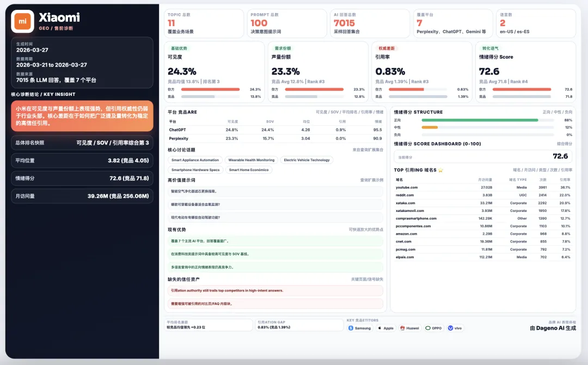Image resolution: width=588 pixels, height=365 pixels.
Task: Click the '引用ation authority still trails' row
Action: [x=275, y=290]
